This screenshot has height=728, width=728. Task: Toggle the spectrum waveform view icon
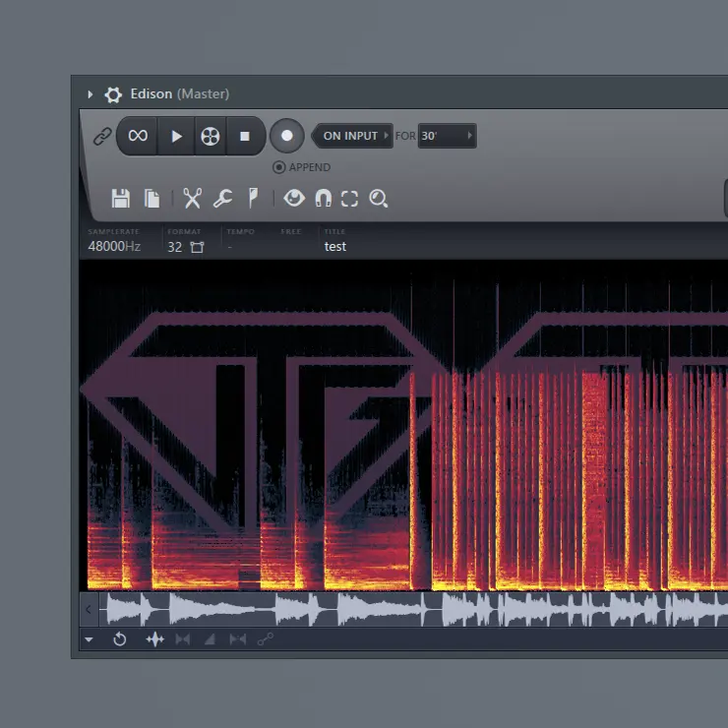155,639
